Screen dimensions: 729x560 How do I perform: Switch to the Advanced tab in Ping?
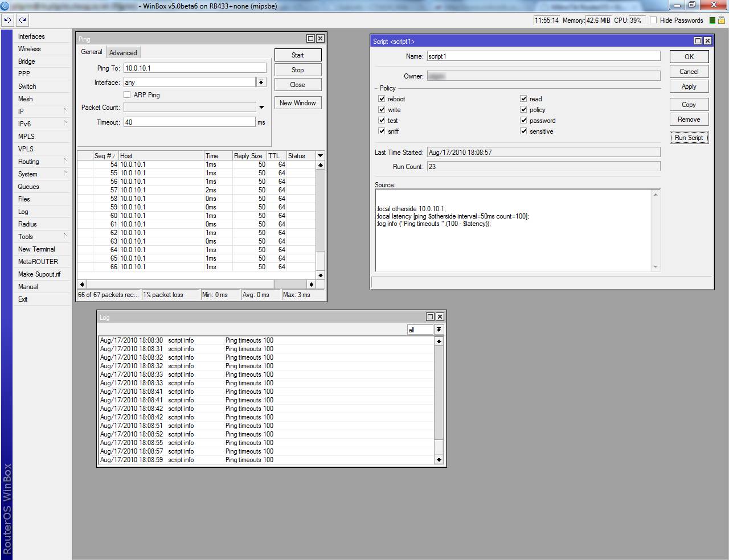tap(123, 53)
